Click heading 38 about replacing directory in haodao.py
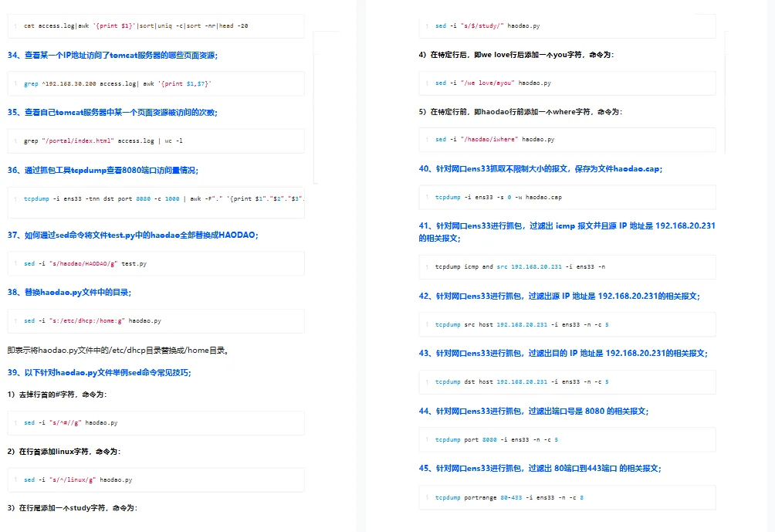Image resolution: width=775 pixels, height=532 pixels. [69, 293]
